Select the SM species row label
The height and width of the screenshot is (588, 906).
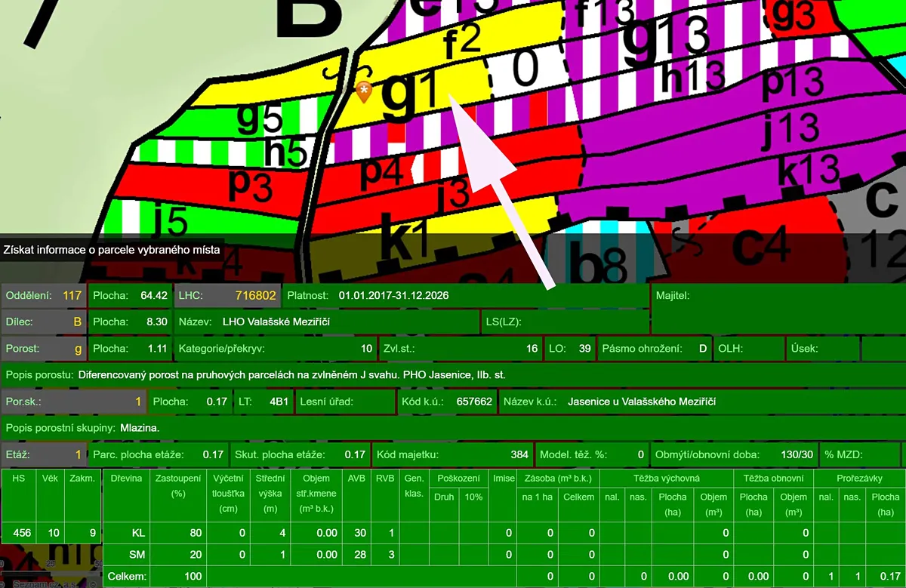coord(138,555)
